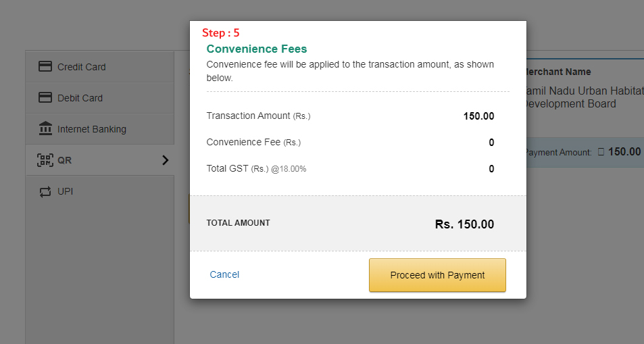Select Debit Card payment tab
Screen dimensions: 644x344
[100, 98]
